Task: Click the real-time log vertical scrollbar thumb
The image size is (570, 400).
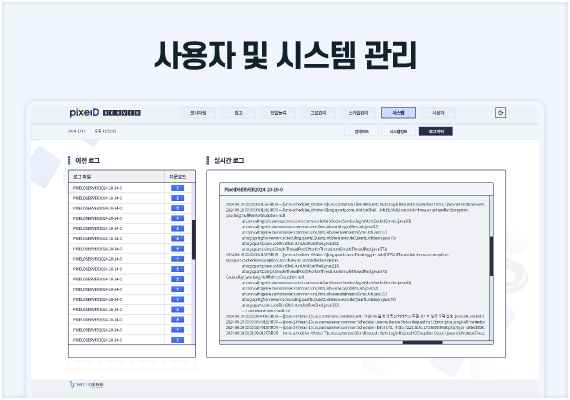Action: point(491,256)
